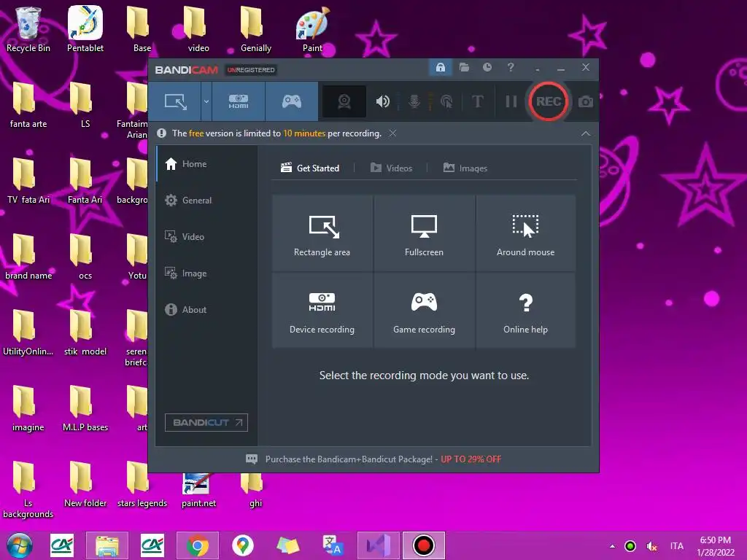The width and height of the screenshot is (747, 560).
Task: Open scheduled recording clock icon
Action: click(x=487, y=67)
